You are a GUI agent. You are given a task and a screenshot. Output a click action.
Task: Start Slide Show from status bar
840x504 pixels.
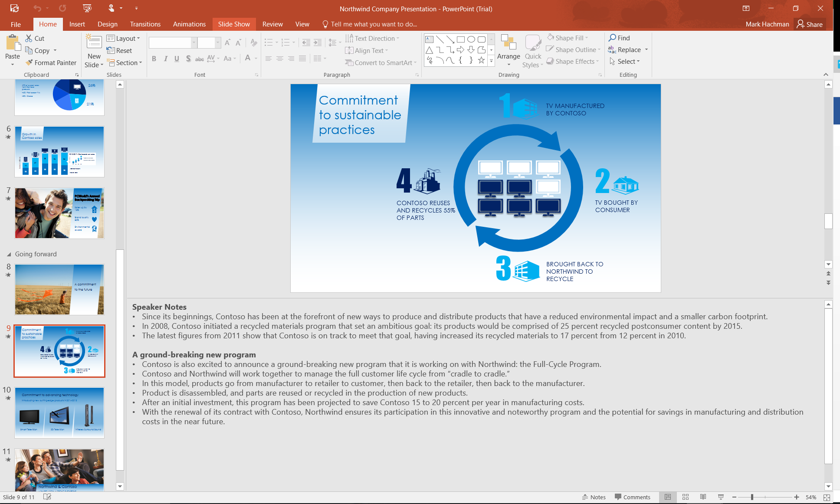click(x=721, y=497)
